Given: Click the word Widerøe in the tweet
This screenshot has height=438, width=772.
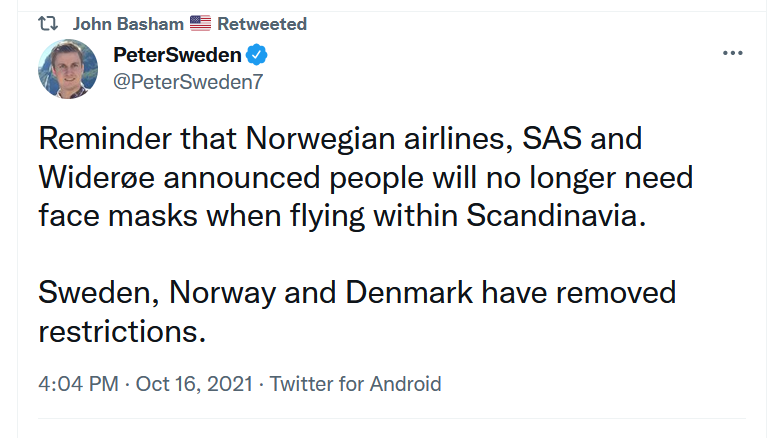Looking at the screenshot, I should pyautogui.click(x=96, y=177).
